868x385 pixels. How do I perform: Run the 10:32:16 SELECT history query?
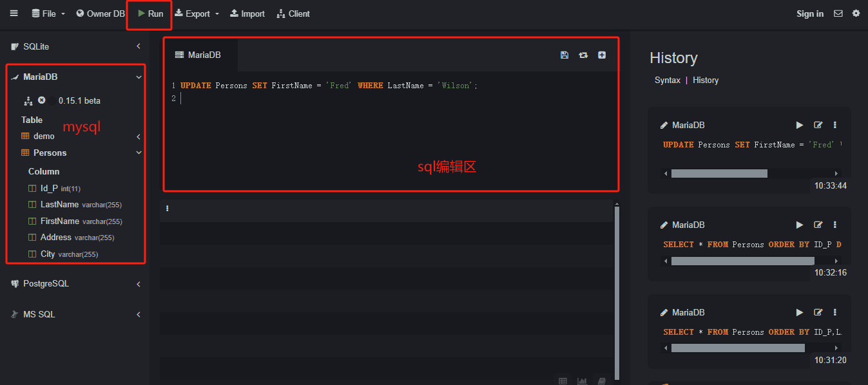pyautogui.click(x=800, y=225)
